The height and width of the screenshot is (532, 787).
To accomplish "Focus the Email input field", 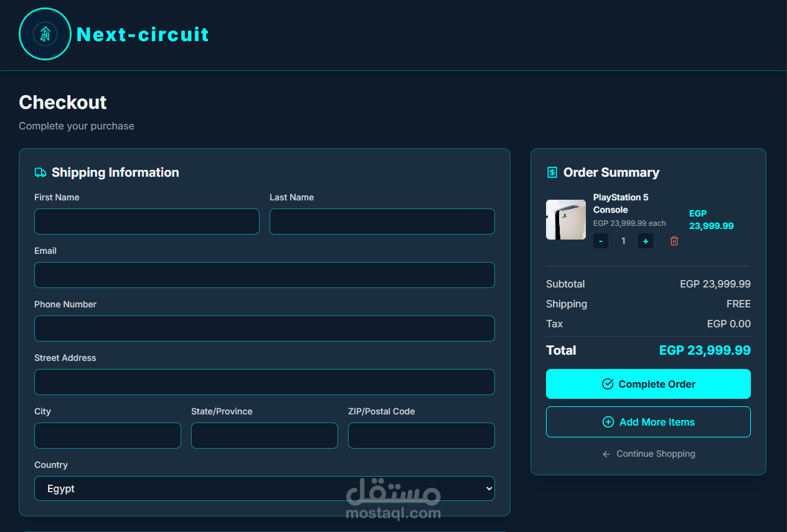I will (265, 275).
